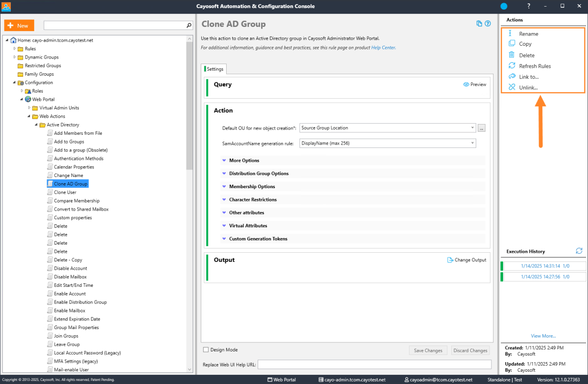Click the Copy action icon

(511, 44)
